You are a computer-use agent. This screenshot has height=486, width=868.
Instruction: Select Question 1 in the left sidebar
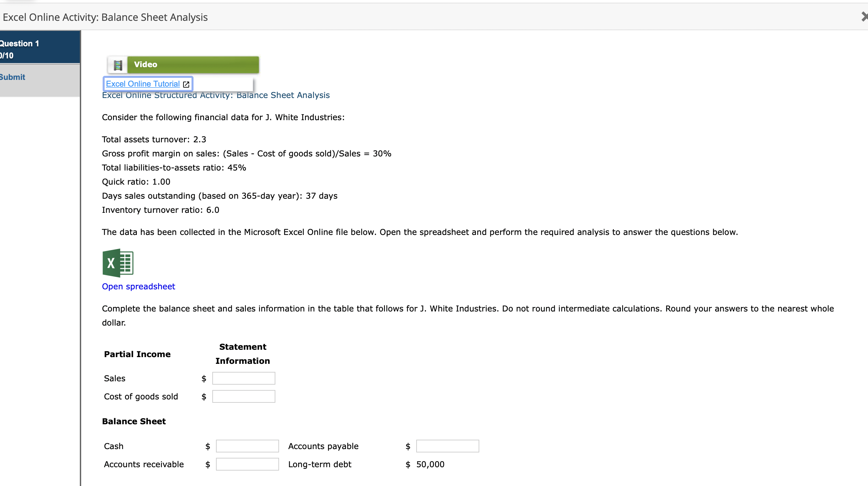19,43
